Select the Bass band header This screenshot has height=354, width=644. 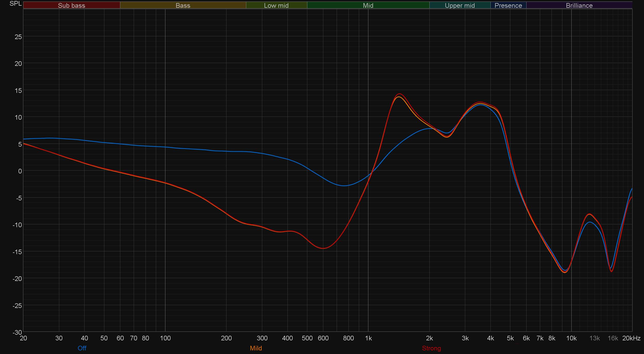[183, 5]
